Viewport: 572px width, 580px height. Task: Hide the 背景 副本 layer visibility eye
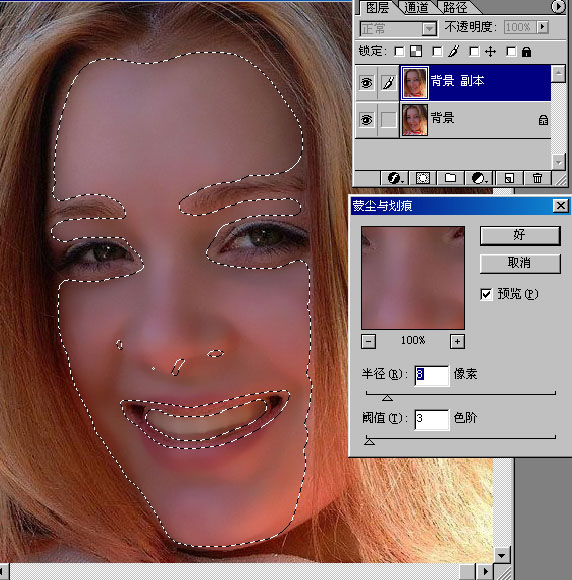click(366, 82)
